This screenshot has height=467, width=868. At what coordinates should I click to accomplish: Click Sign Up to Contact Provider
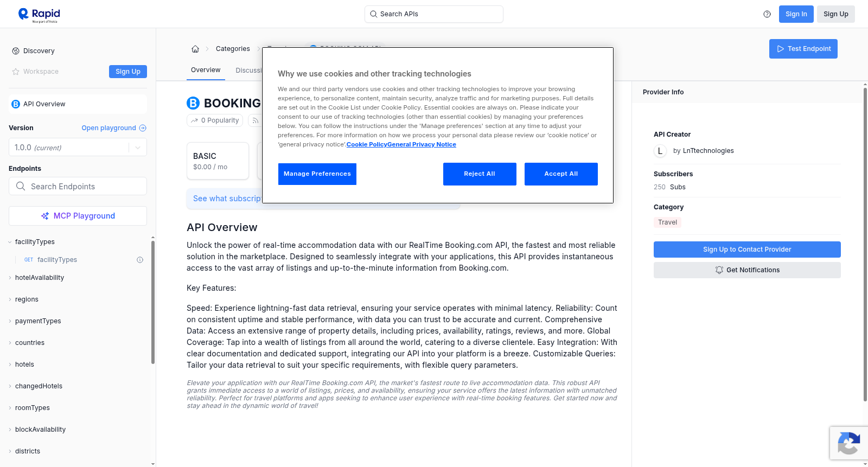pyautogui.click(x=747, y=250)
